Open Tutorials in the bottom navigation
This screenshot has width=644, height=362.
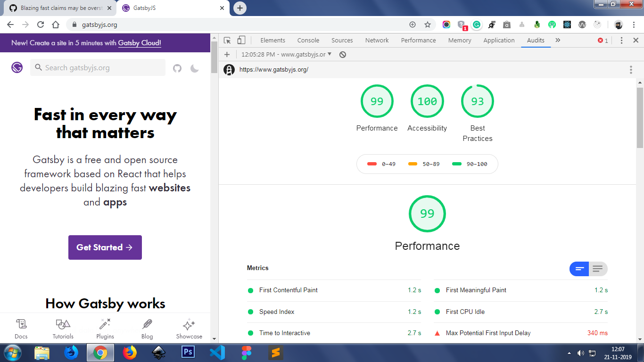click(63, 329)
